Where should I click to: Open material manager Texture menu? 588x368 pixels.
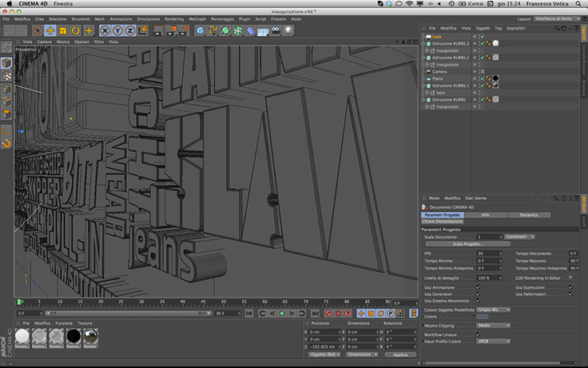(x=85, y=323)
